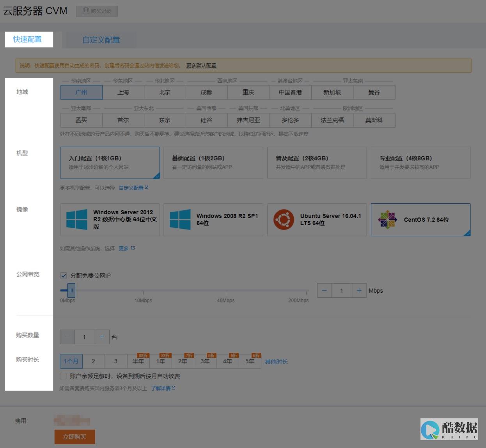Image resolution: width=486 pixels, height=448 pixels.
Task: Select 3 months purchase duration
Action: (x=116, y=361)
